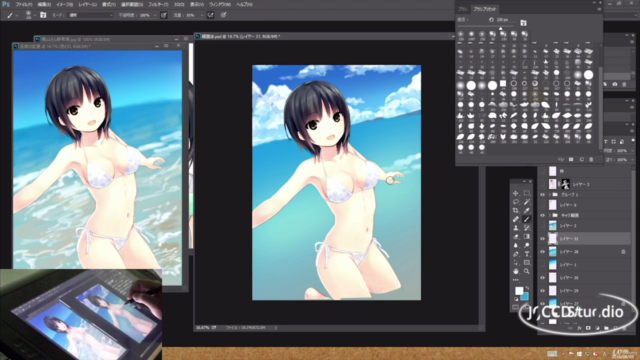Hide the グループ 1 layer group
This screenshot has height=360, width=640.
click(x=542, y=195)
